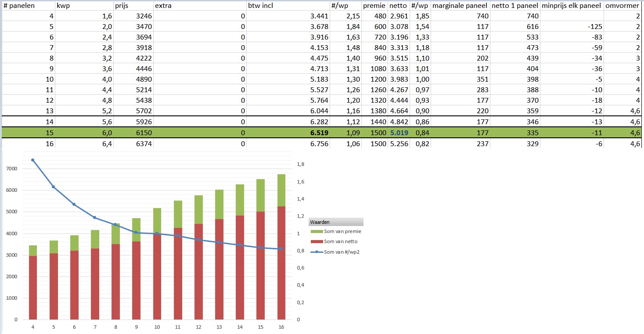The image size is (644, 334).
Task: Click the Waarden field button in chart
Action: pos(336,222)
